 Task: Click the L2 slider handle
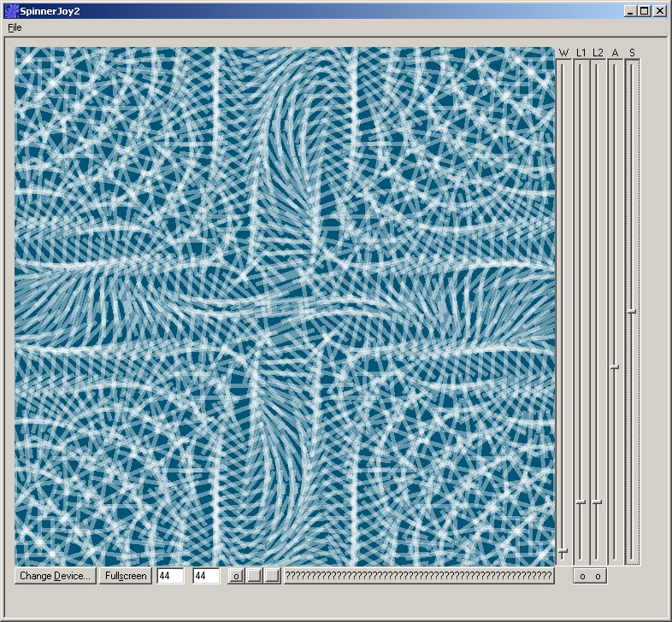pyautogui.click(x=597, y=502)
